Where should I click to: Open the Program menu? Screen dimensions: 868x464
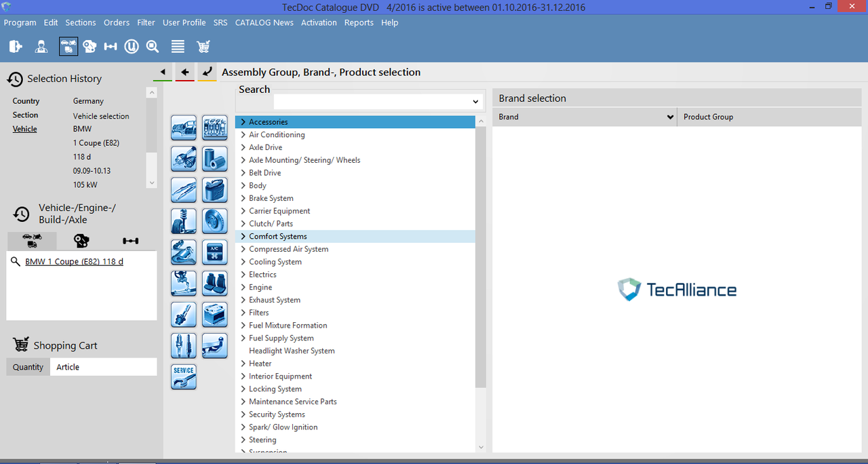point(20,22)
